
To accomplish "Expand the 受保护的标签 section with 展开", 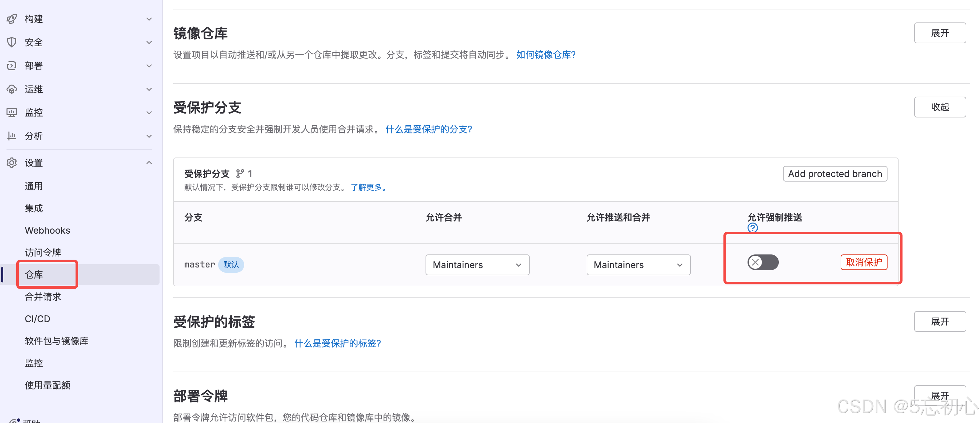I will [x=940, y=321].
